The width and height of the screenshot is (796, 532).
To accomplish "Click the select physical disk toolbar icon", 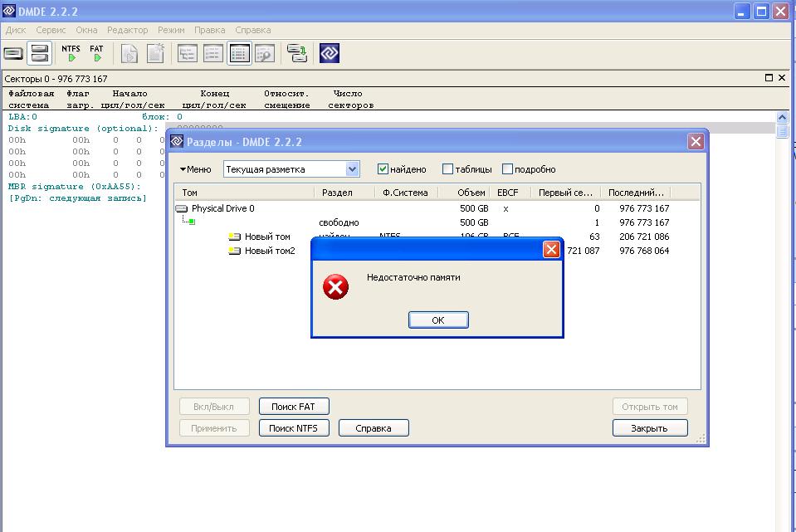I will 13,53.
